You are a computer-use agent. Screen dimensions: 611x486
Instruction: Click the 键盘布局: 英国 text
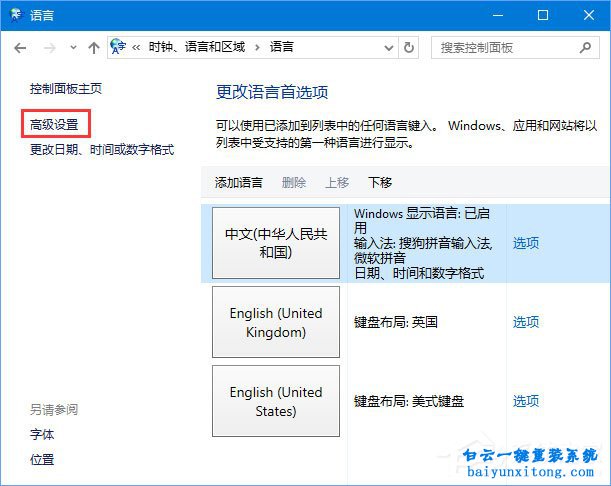pos(396,322)
